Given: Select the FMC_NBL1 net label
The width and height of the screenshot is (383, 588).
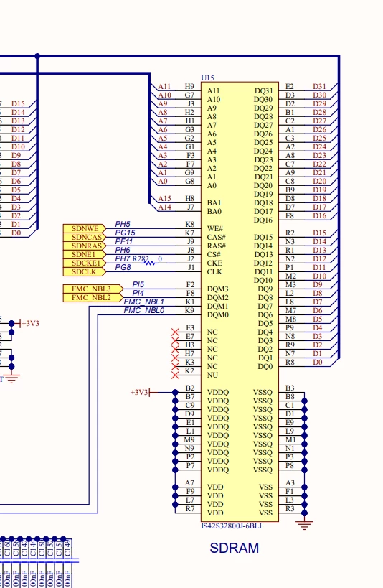Looking at the screenshot, I should coord(144,302).
